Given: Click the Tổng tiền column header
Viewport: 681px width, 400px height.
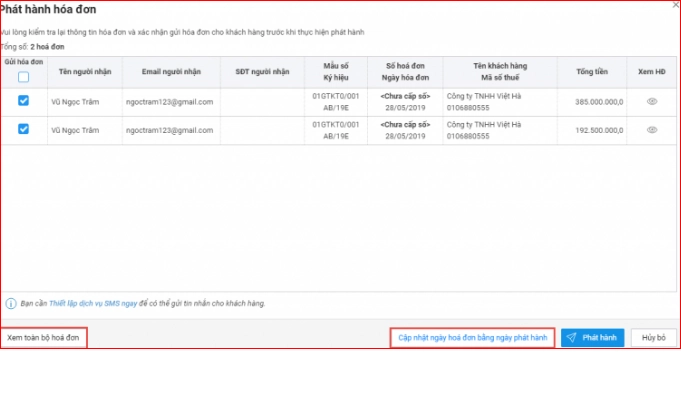Looking at the screenshot, I should tap(592, 71).
